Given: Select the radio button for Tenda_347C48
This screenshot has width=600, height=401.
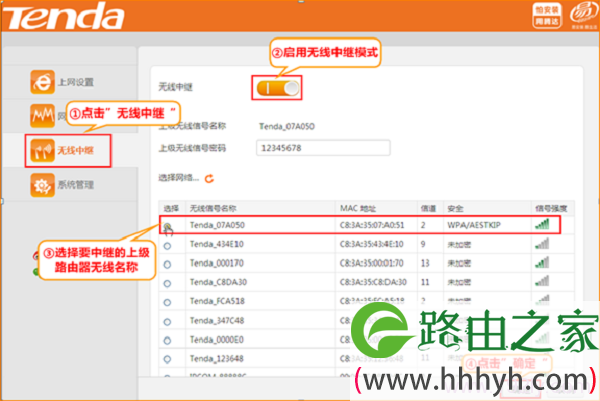Looking at the screenshot, I should (x=167, y=322).
